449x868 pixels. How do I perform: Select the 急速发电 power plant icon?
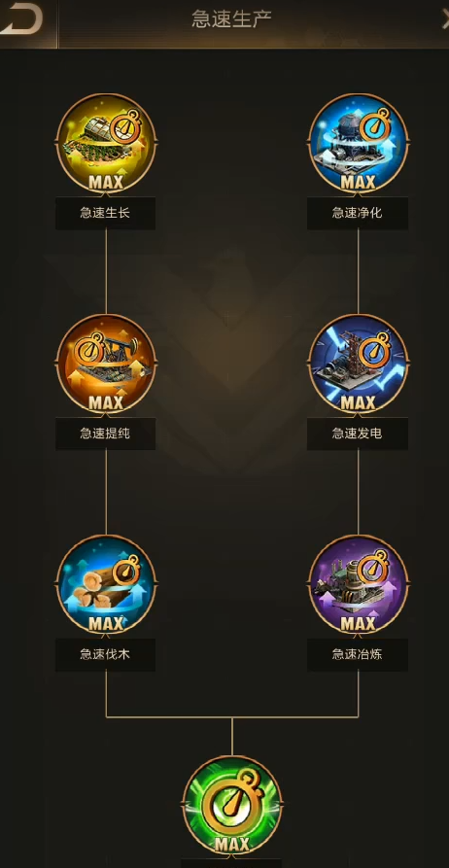pyautogui.click(x=359, y=364)
